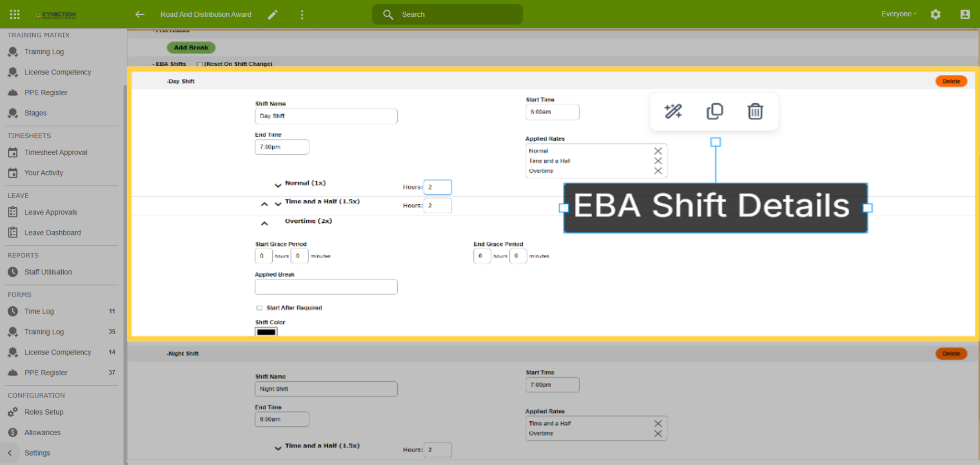The image size is (980, 465).
Task: Click the Staff Utilisation clock icon
Action: click(13, 272)
